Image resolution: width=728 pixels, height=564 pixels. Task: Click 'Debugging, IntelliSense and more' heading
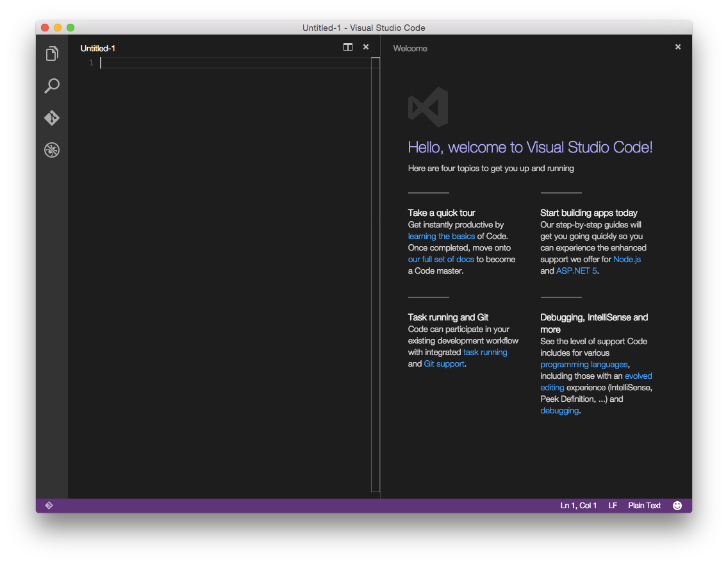point(594,324)
